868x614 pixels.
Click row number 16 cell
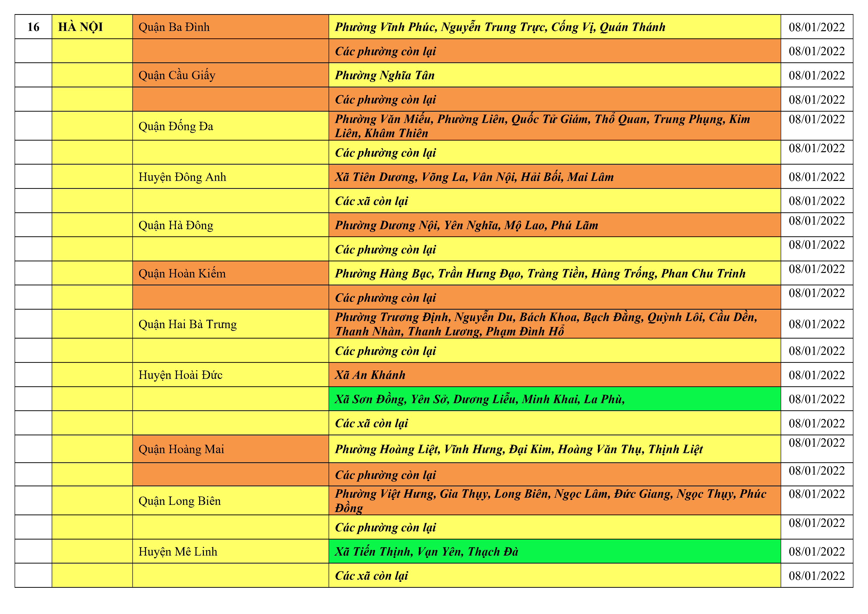tap(33, 27)
